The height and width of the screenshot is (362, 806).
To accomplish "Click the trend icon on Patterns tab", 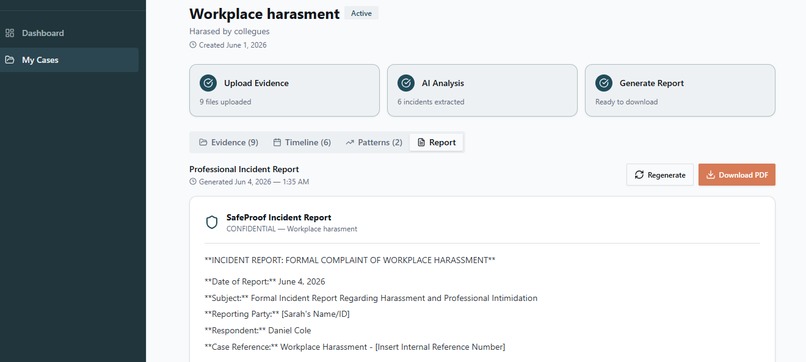I will pyautogui.click(x=350, y=142).
